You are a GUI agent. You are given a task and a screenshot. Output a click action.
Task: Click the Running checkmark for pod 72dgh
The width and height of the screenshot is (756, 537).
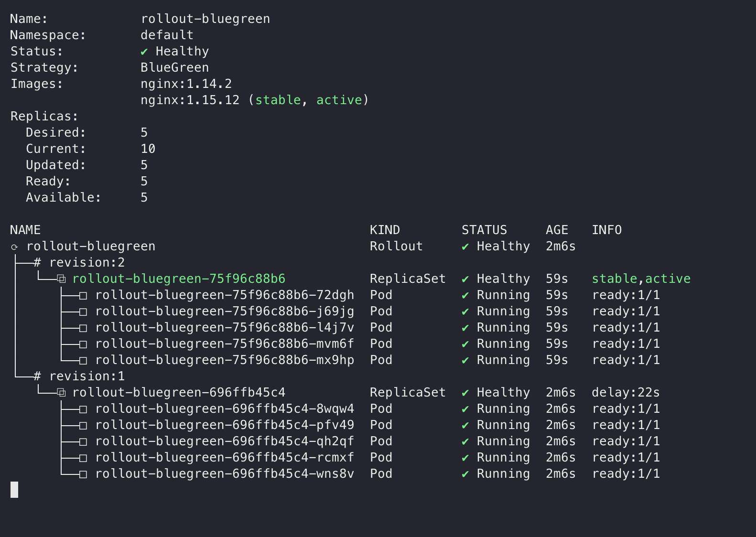coord(465,295)
